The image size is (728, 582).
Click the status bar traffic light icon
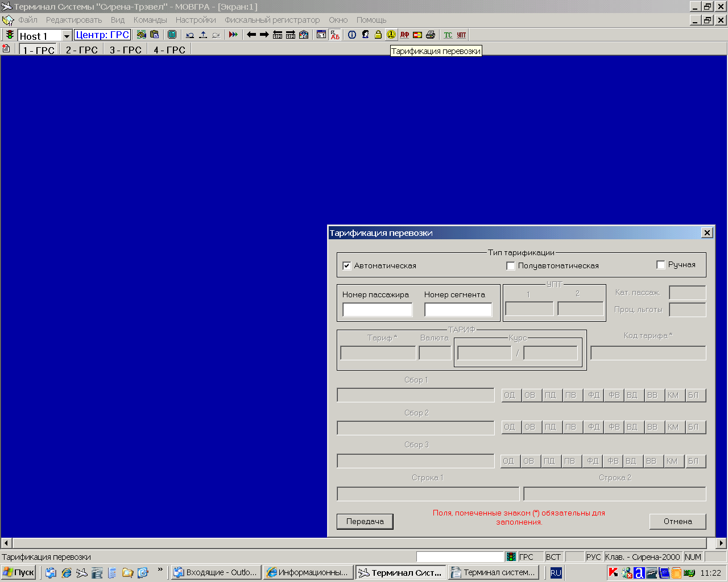511,557
